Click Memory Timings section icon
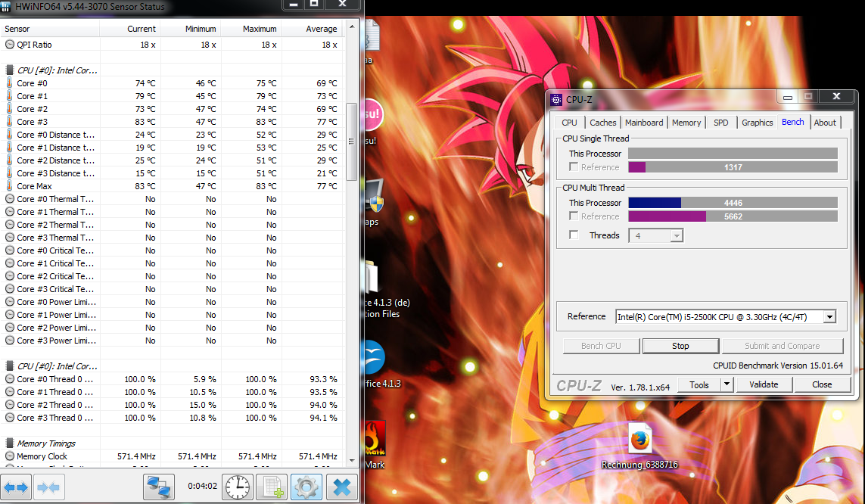Image resolution: width=865 pixels, height=504 pixels. (9, 443)
